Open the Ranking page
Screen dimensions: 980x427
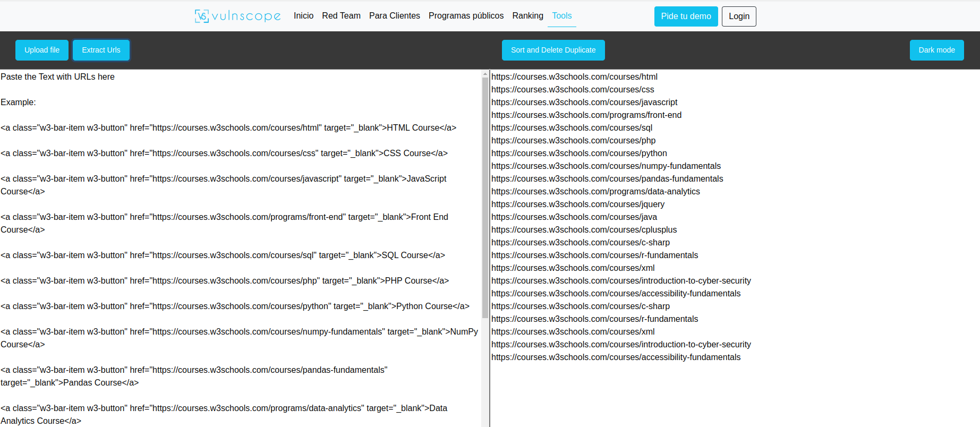click(x=527, y=16)
